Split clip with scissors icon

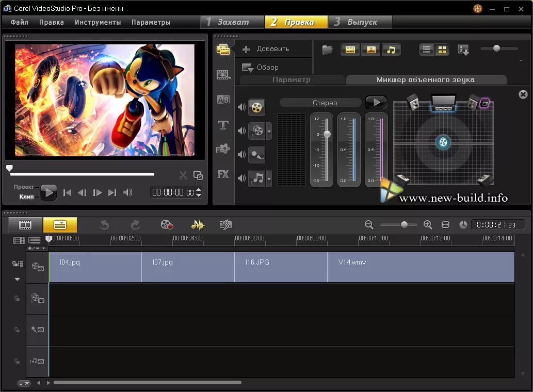pyautogui.click(x=183, y=175)
